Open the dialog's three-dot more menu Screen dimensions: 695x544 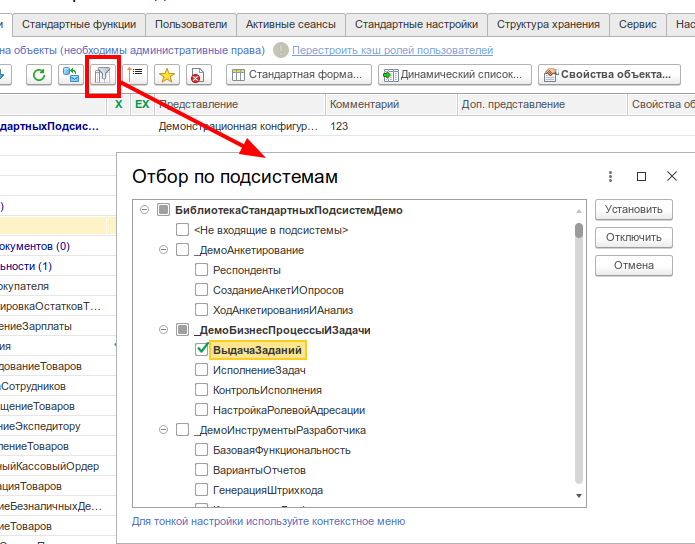coord(610,176)
